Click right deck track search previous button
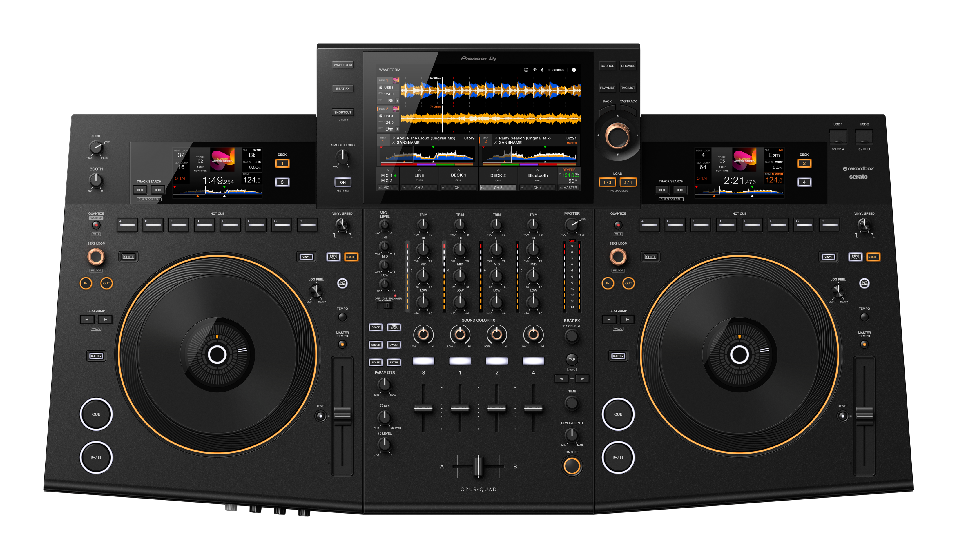The width and height of the screenshot is (957, 560). pyautogui.click(x=662, y=190)
